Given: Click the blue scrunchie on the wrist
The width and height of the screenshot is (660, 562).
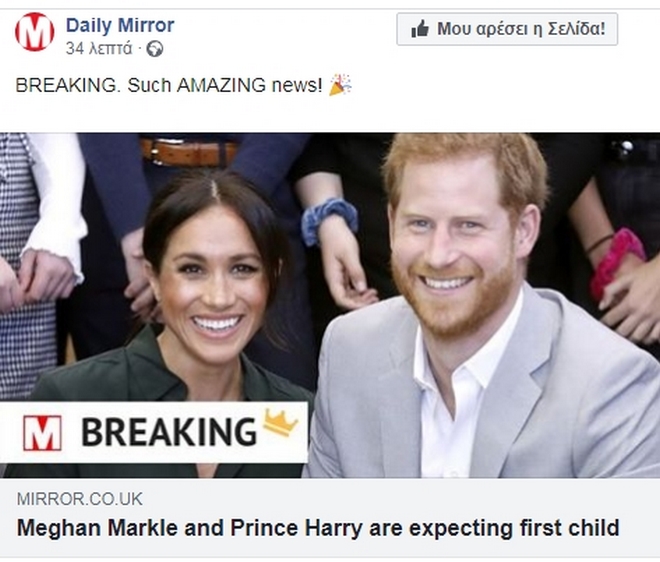Looking at the screenshot, I should pyautogui.click(x=330, y=219).
